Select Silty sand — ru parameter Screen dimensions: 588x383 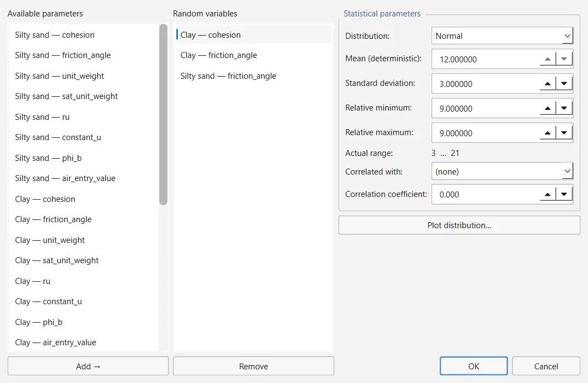coord(84,117)
